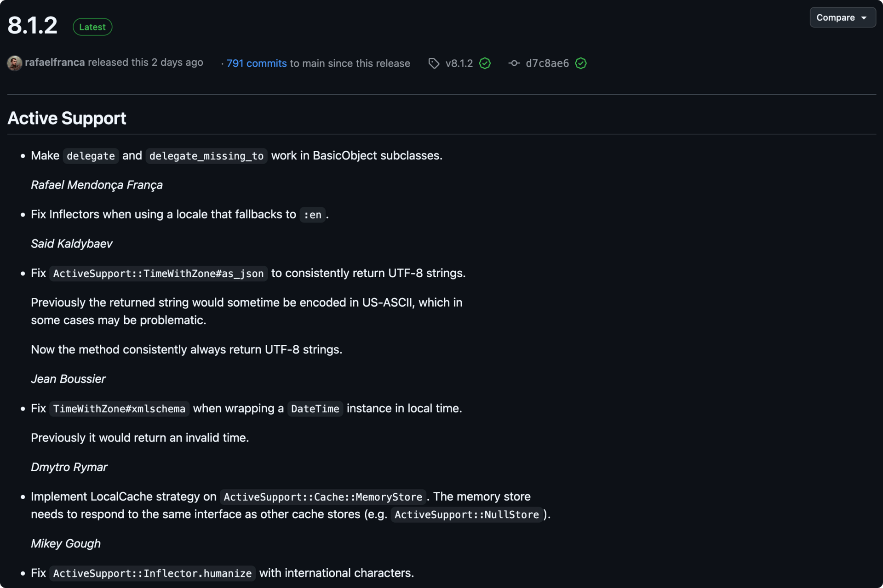883x588 pixels.
Task: Open the Compare dropdown
Action: tap(835, 17)
